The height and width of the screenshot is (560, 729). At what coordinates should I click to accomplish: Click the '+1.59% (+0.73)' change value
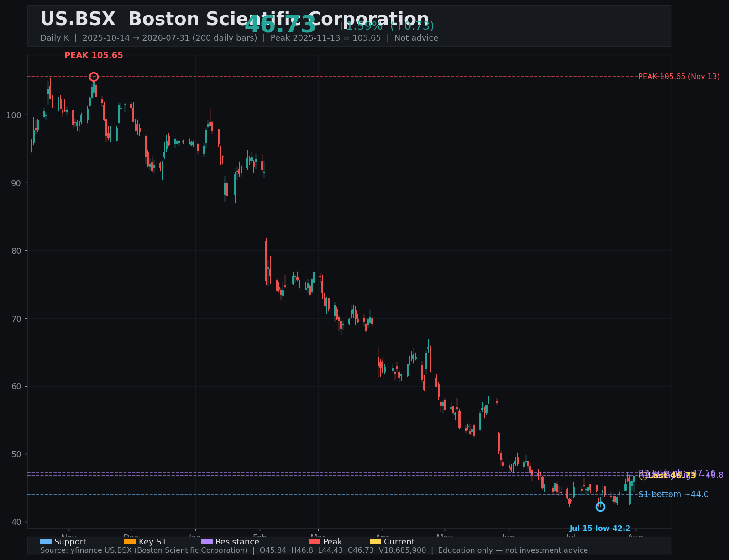[x=385, y=26]
